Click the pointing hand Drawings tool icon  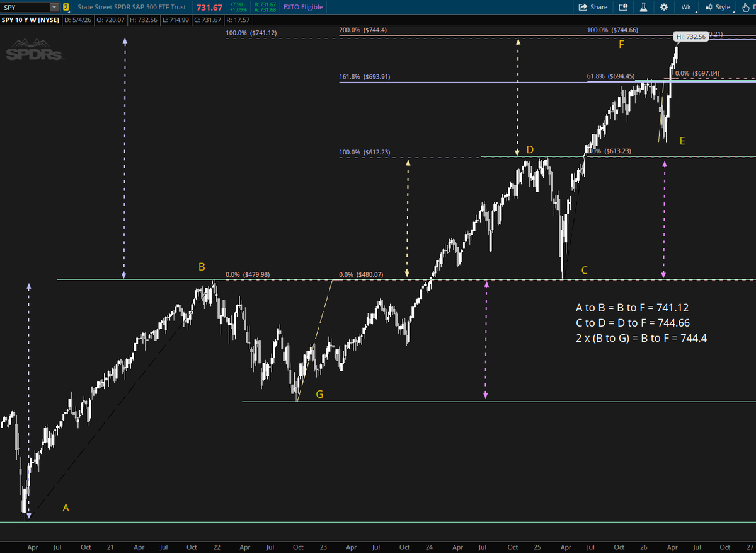pos(746,7)
